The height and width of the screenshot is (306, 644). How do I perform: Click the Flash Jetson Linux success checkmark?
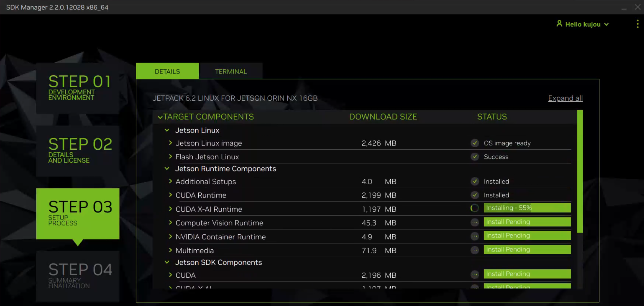tap(475, 157)
